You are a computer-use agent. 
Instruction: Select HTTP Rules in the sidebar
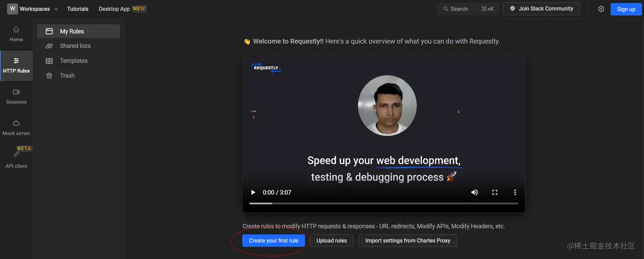pyautogui.click(x=16, y=66)
